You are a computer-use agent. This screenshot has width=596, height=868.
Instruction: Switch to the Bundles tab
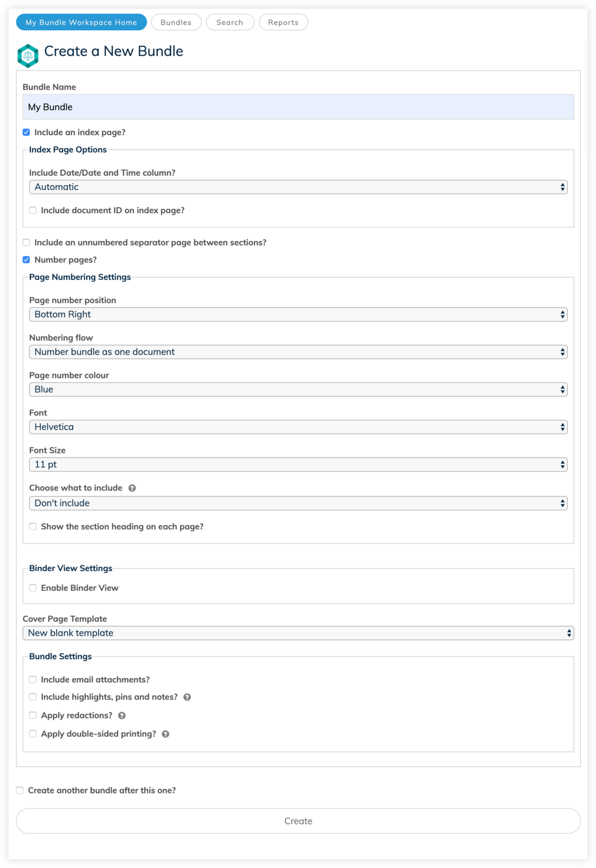pos(176,22)
